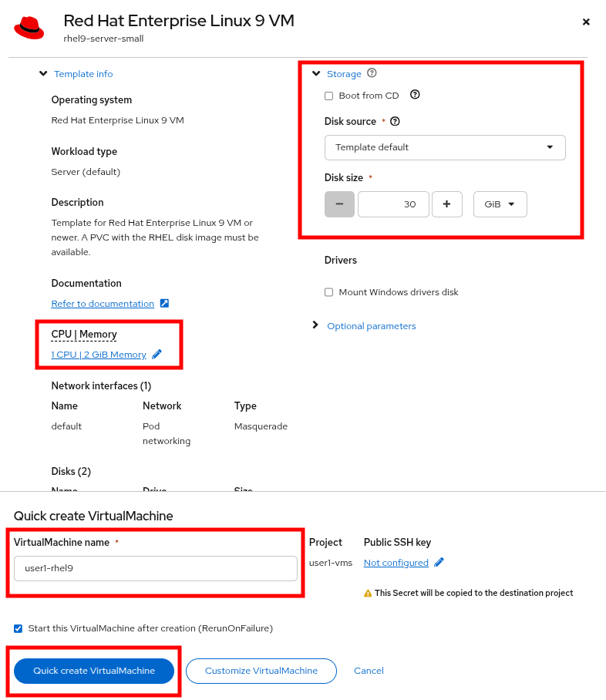
Task: Click the Red Hat logo
Action: (29, 27)
